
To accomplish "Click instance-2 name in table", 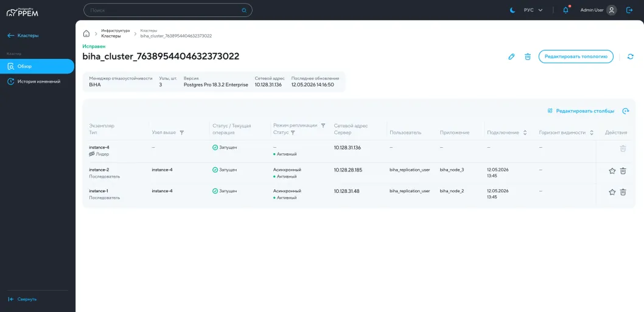I will 99,170.
